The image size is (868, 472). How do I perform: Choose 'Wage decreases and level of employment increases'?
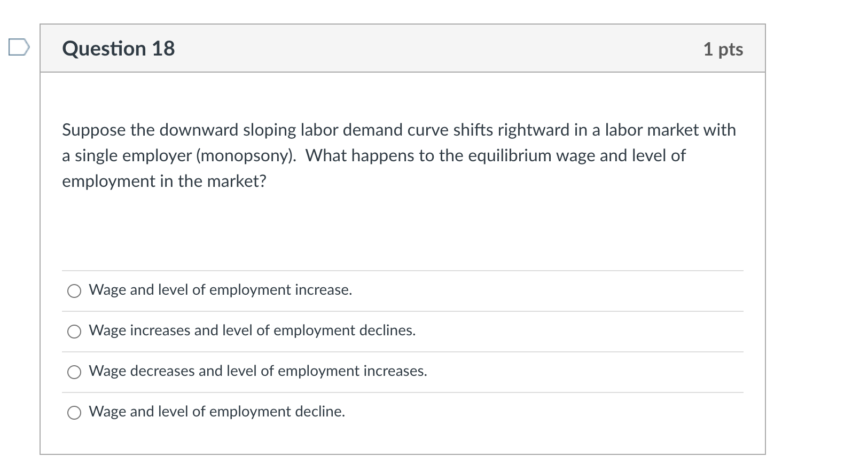257,371
